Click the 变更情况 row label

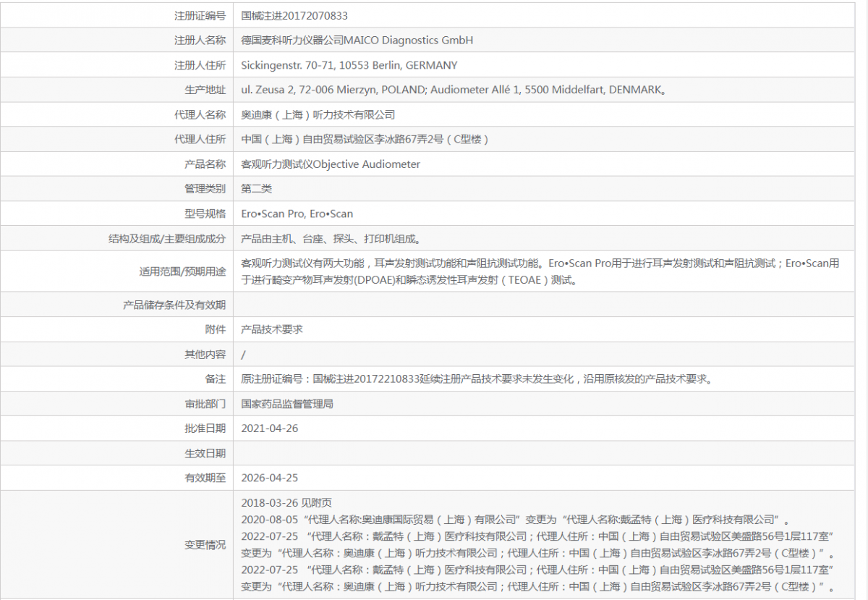(x=205, y=545)
